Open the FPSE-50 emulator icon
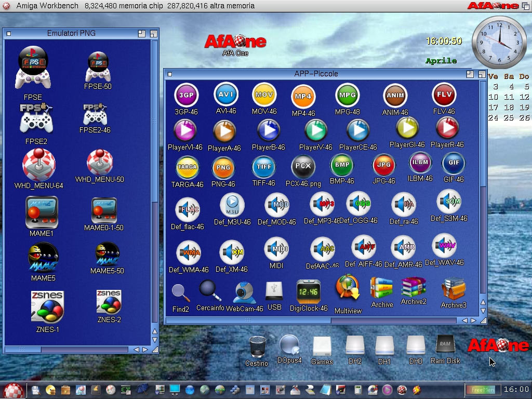Viewport: 532px width, 399px height. pyautogui.click(x=98, y=66)
